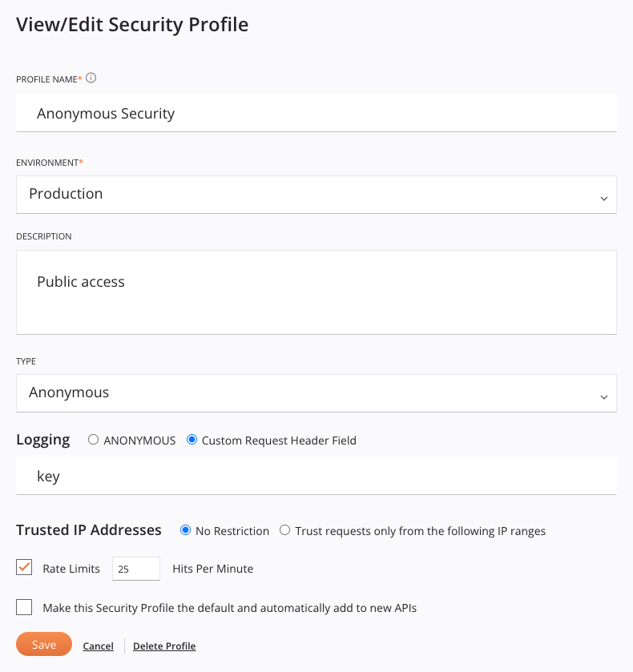
Task: Click the Delete Profile link
Action: point(164,646)
